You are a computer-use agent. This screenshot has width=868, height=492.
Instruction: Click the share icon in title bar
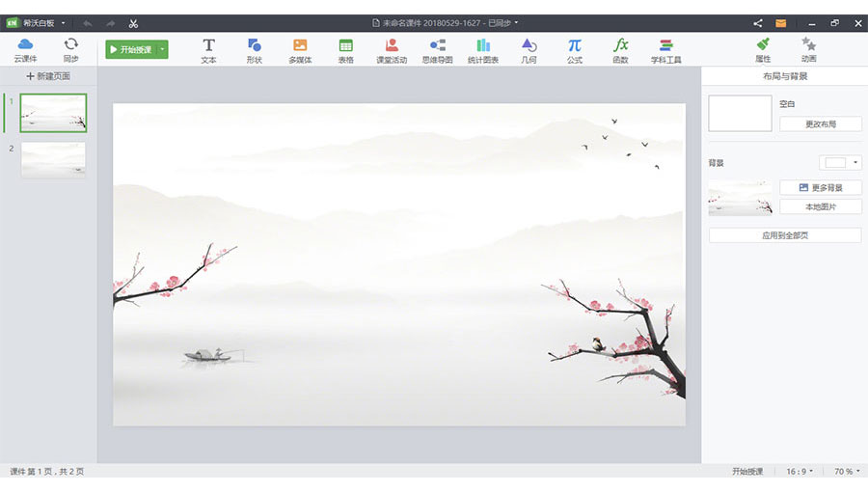pos(758,23)
